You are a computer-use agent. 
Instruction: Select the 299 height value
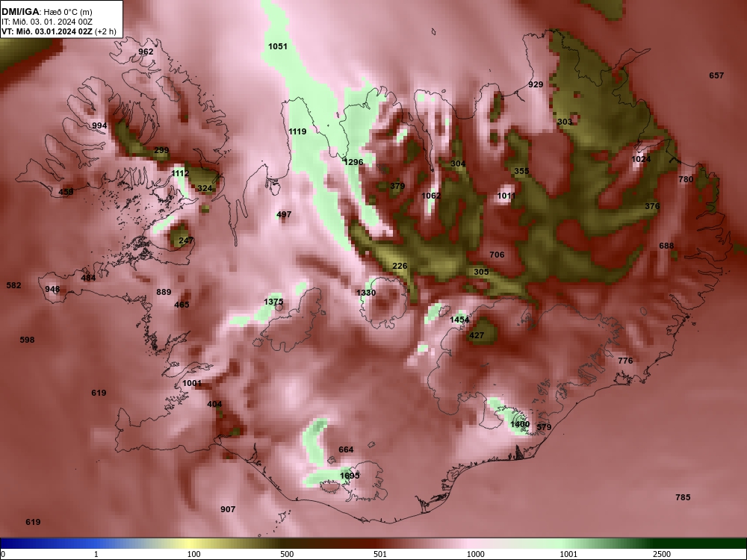[x=161, y=150]
